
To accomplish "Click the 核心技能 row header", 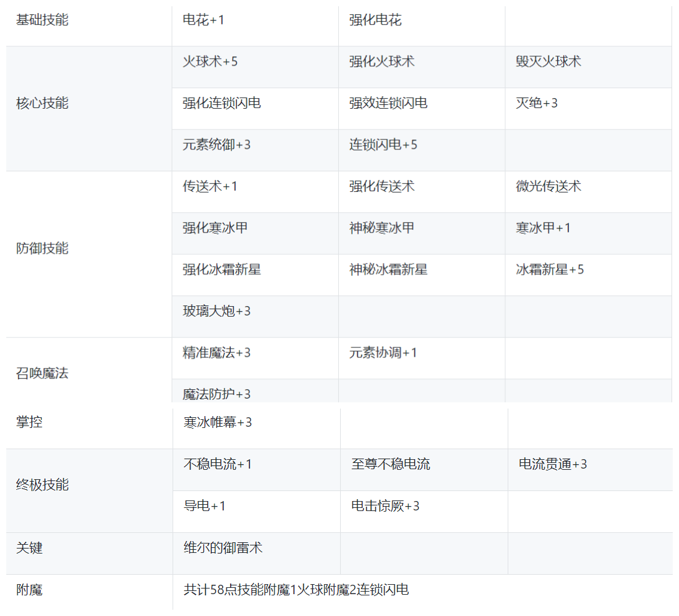I will (42, 103).
